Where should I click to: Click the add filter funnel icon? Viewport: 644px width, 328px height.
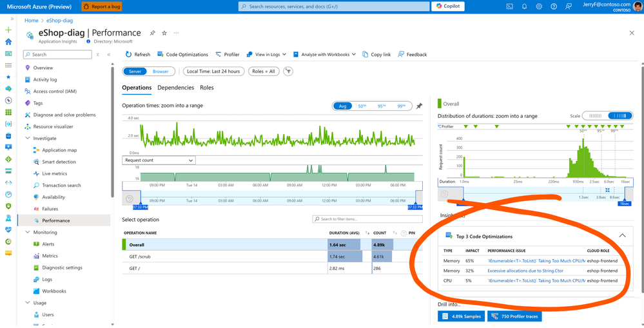click(289, 72)
